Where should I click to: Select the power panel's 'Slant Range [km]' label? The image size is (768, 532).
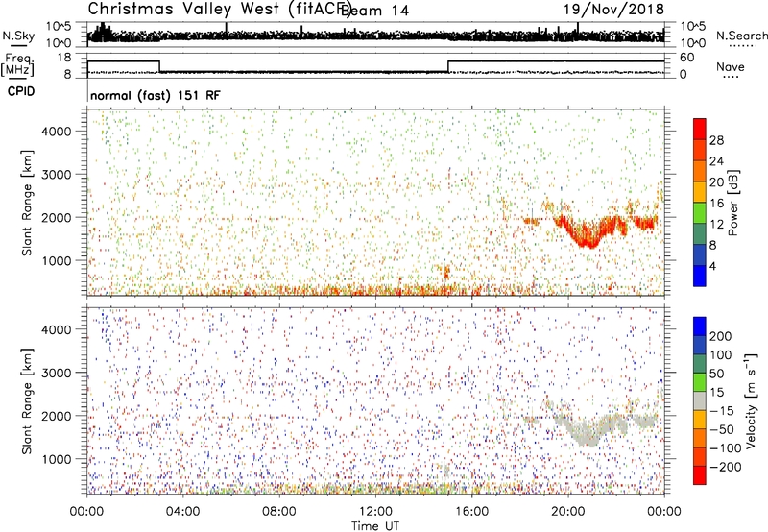[27, 203]
